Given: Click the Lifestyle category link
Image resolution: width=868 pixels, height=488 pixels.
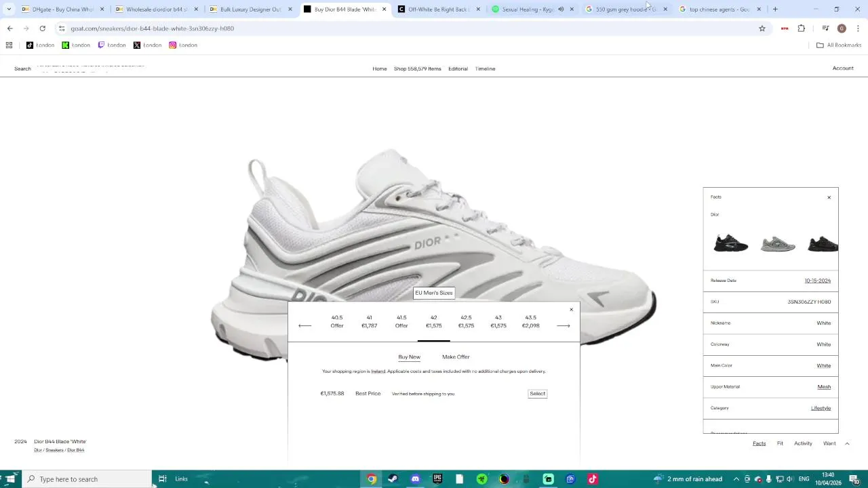Looking at the screenshot, I should tap(821, 408).
